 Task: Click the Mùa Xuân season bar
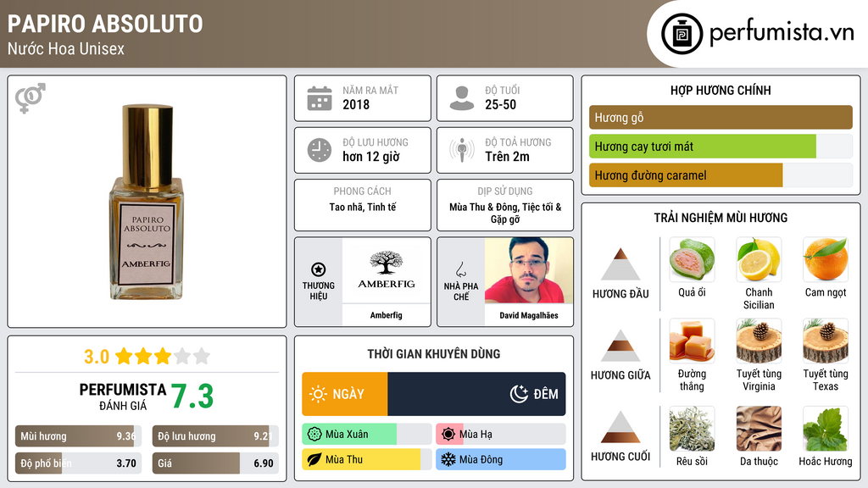366,435
